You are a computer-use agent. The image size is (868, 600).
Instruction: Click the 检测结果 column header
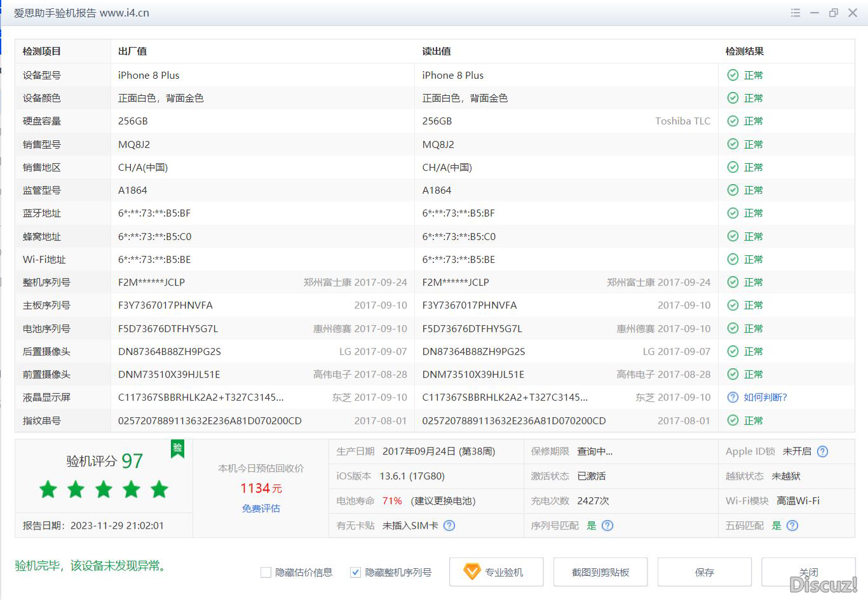point(745,51)
